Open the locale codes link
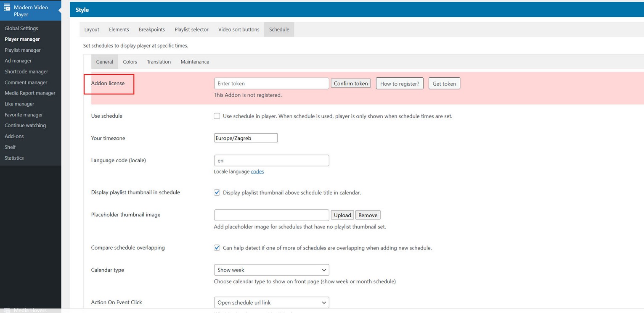This screenshot has height=313, width=644. [x=257, y=171]
